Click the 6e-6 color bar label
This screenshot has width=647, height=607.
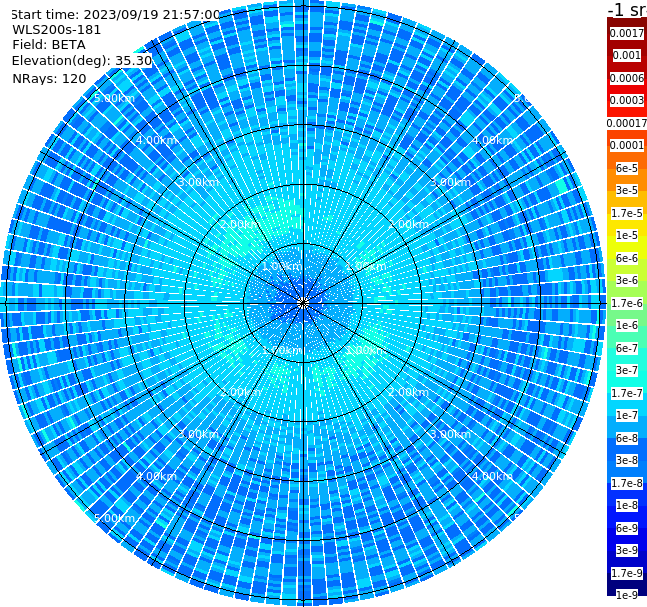[627, 258]
